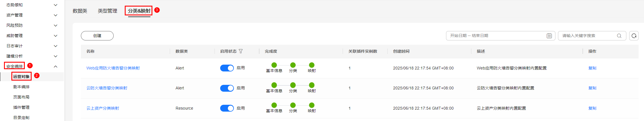
Task: Click the 描述 column header
Action: coord(481,51)
